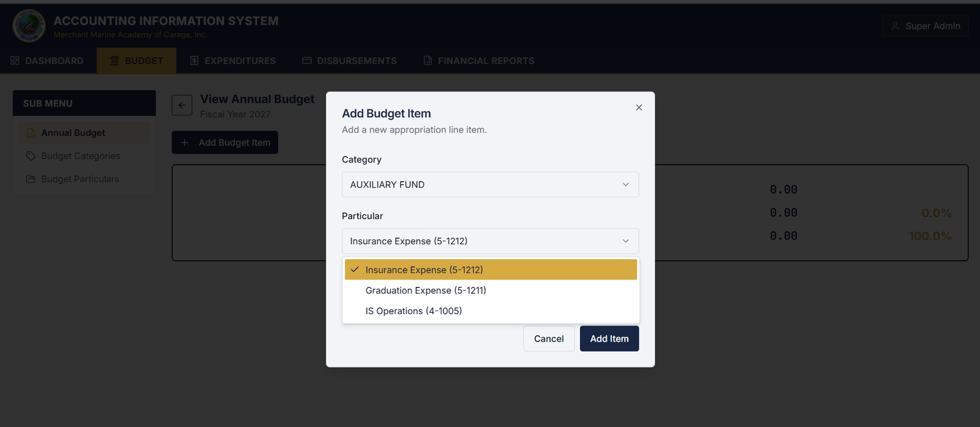The image size is (980, 427).
Task: Switch to the Budget tab
Action: tap(137, 61)
